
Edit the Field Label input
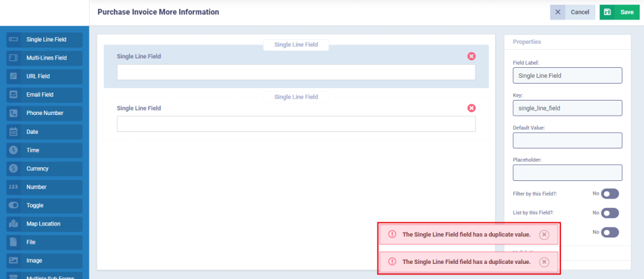pos(567,75)
